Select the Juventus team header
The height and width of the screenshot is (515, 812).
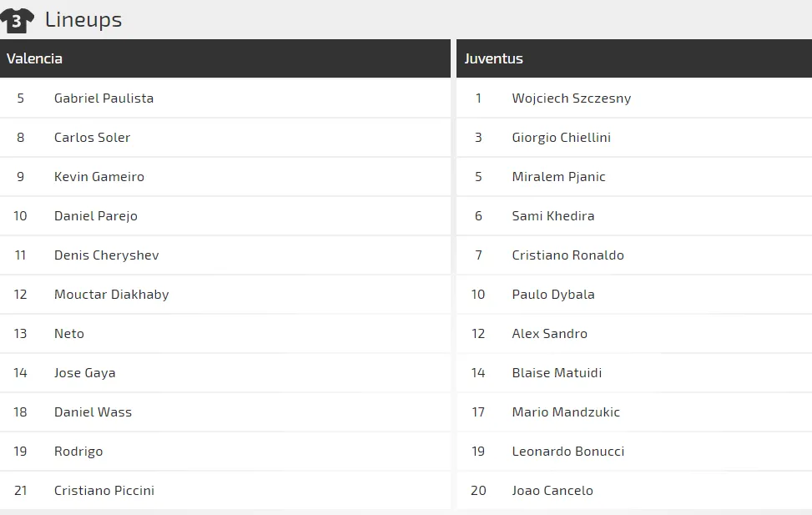tap(494, 58)
